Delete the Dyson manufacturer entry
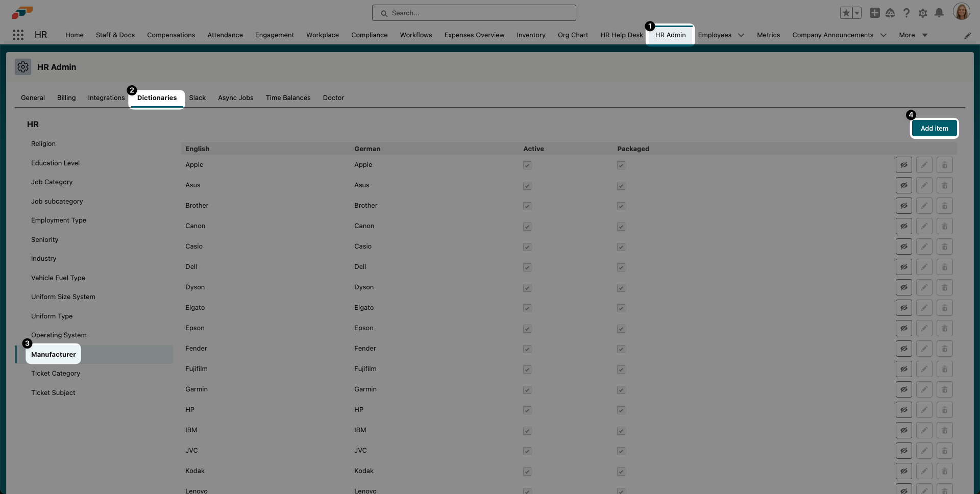This screenshot has height=494, width=980. point(945,287)
